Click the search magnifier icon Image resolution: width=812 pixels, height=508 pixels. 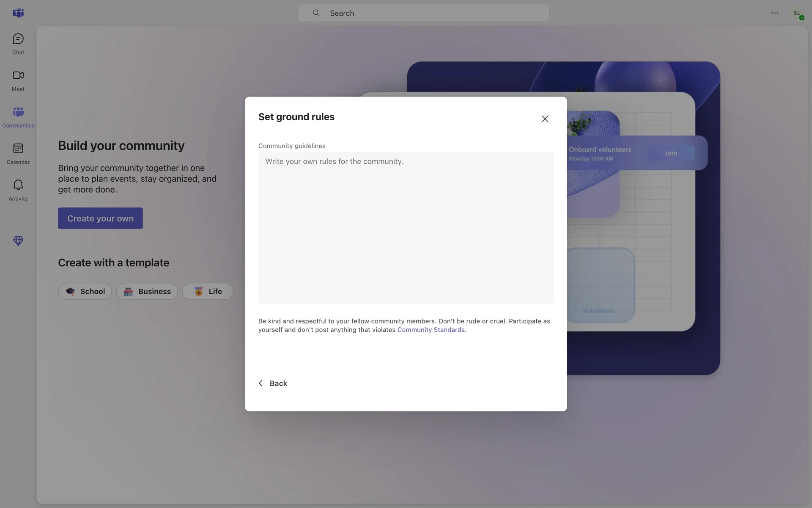(x=316, y=13)
